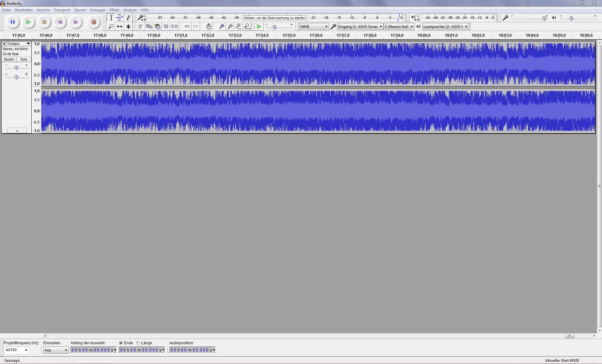
Task: Click the Silence audio icon
Action: pyautogui.click(x=174, y=27)
